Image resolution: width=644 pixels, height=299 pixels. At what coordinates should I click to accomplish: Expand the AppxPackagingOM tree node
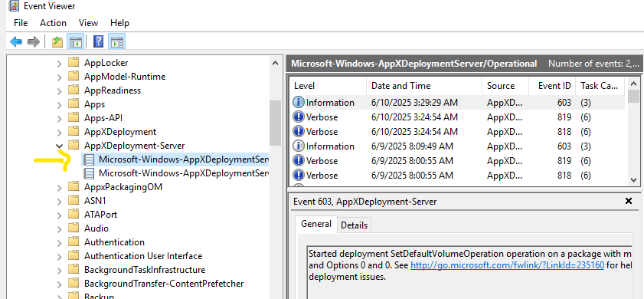(x=60, y=188)
